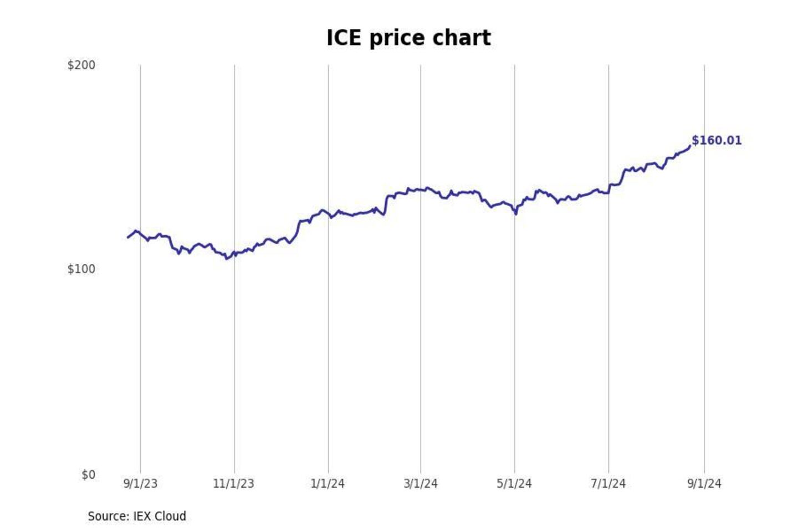Click the left starting point of the price line

128,237
